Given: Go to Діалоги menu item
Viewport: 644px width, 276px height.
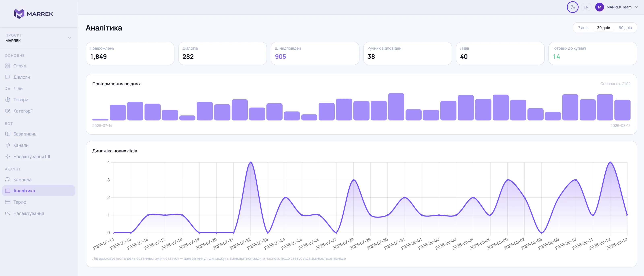Looking at the screenshot, I should 38,77.
